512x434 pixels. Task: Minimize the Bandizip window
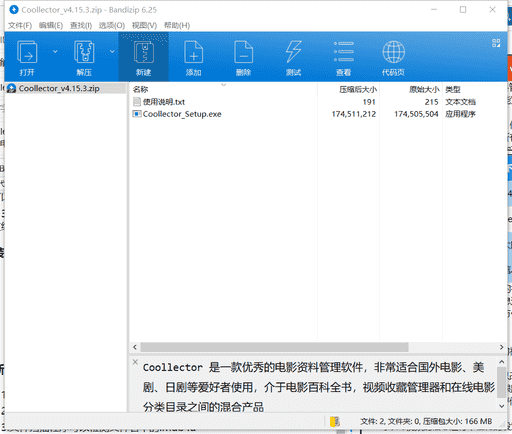point(434,10)
